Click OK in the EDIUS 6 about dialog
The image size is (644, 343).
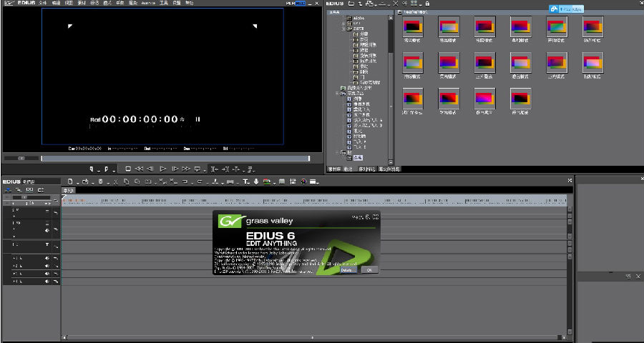click(369, 270)
